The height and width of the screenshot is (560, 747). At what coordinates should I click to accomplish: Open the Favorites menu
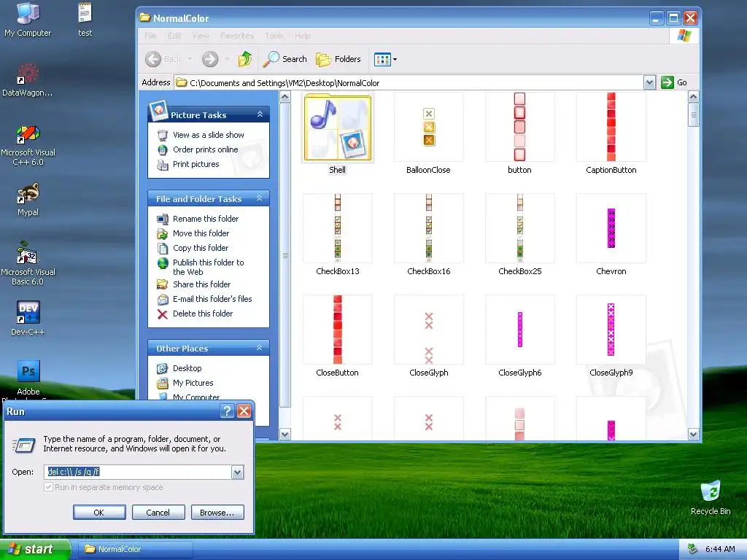(237, 36)
